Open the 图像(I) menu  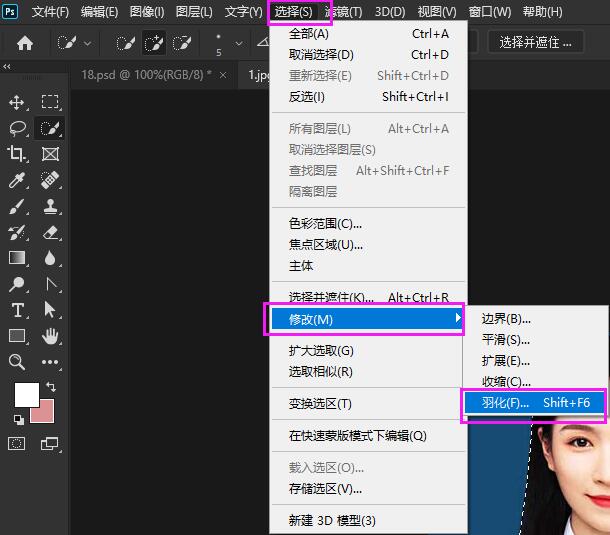(147, 12)
